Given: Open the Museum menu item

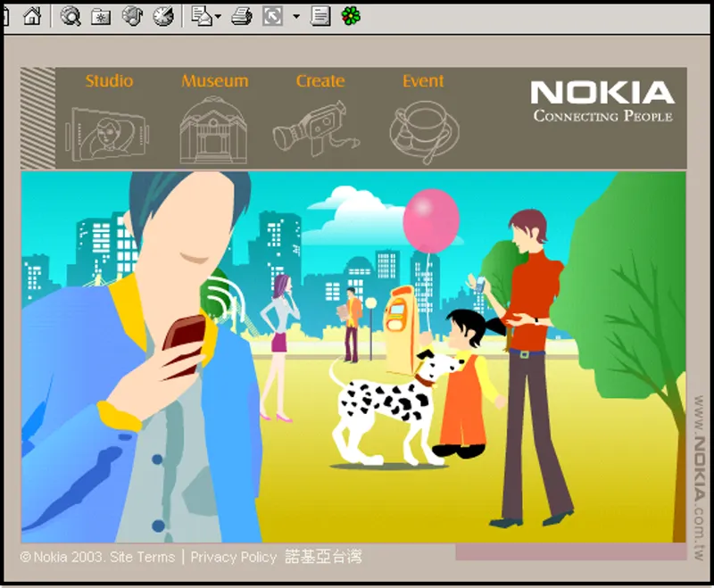Looking at the screenshot, I should pos(215,81).
